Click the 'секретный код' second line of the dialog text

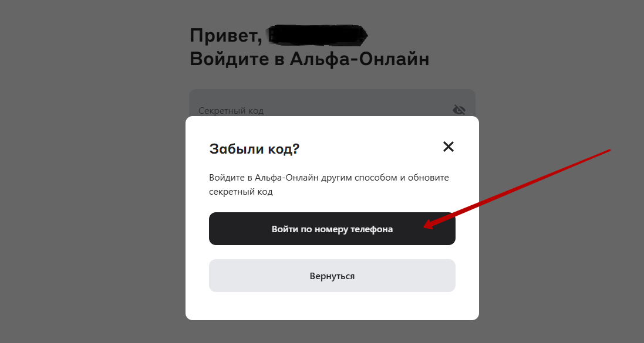[241, 192]
